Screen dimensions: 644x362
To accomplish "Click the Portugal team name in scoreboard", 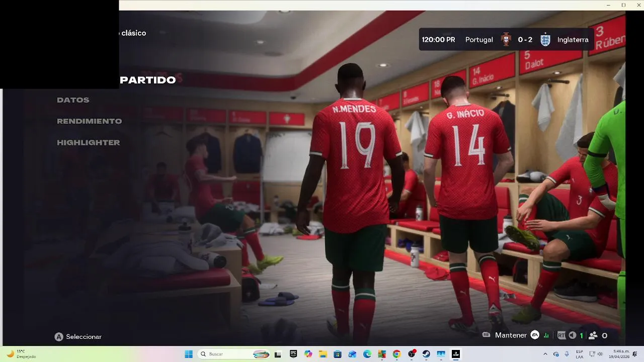I will [479, 40].
